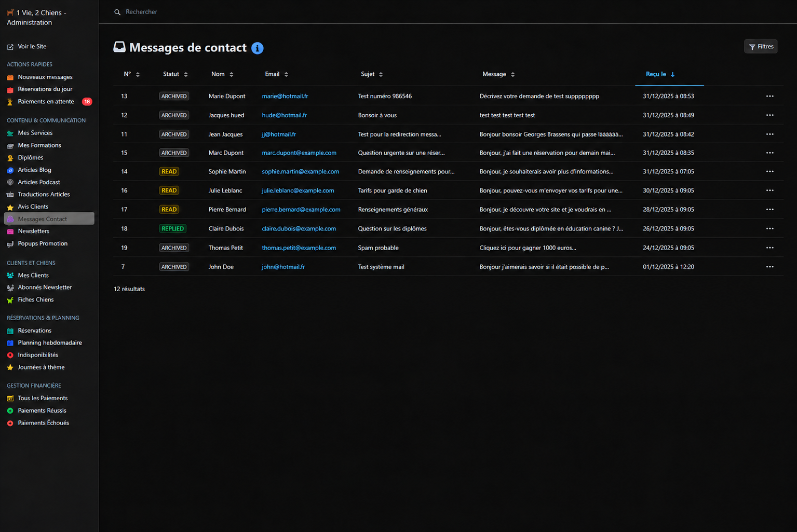Open email thomas.petit@example.com

[x=299, y=248]
